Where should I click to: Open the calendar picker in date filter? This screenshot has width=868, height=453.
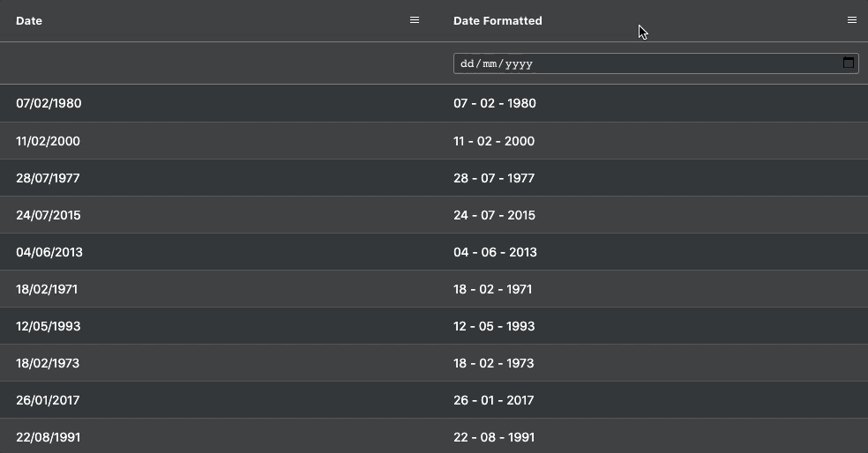(848, 63)
